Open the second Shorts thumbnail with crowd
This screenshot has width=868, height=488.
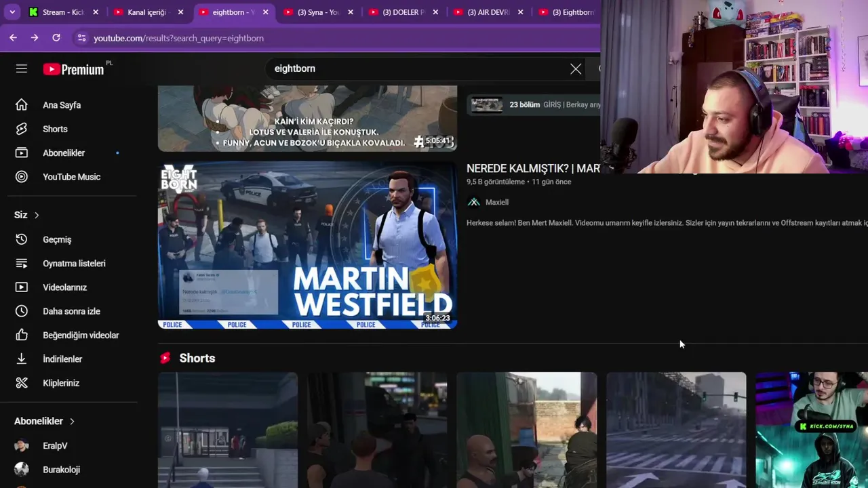pos(377,430)
